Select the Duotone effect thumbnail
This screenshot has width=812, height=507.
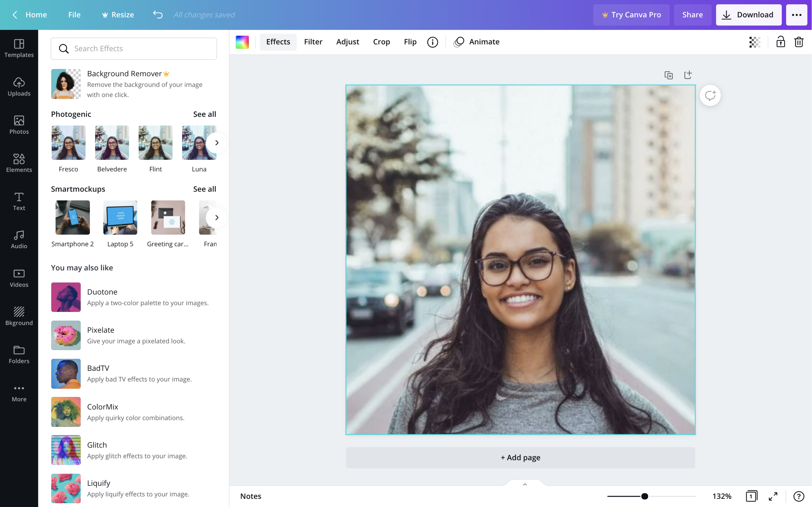point(66,297)
